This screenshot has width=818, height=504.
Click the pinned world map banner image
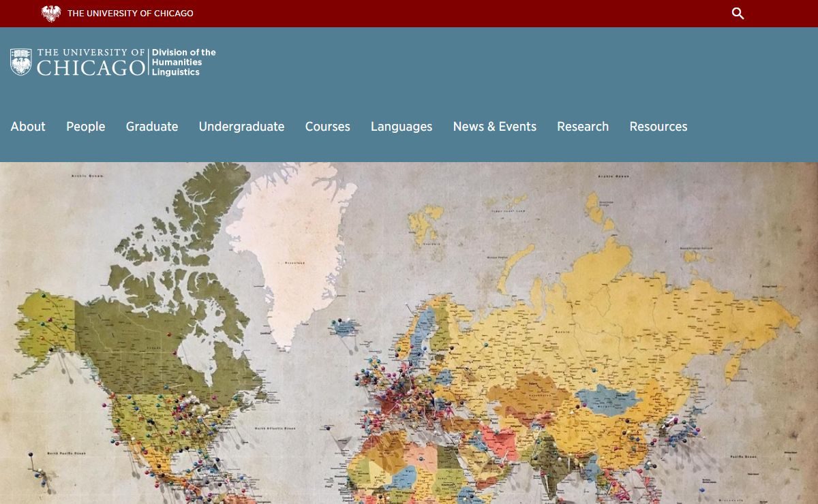pyautogui.click(x=409, y=333)
